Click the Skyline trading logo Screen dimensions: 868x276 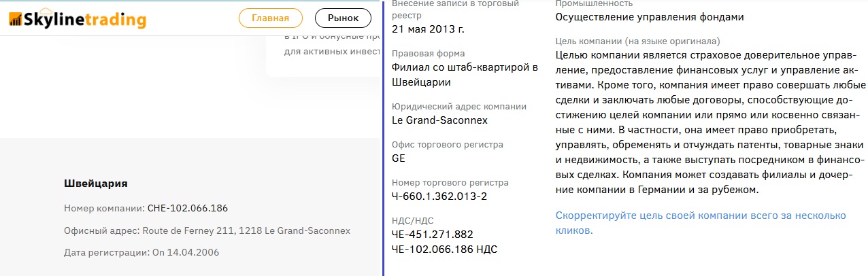point(78,20)
